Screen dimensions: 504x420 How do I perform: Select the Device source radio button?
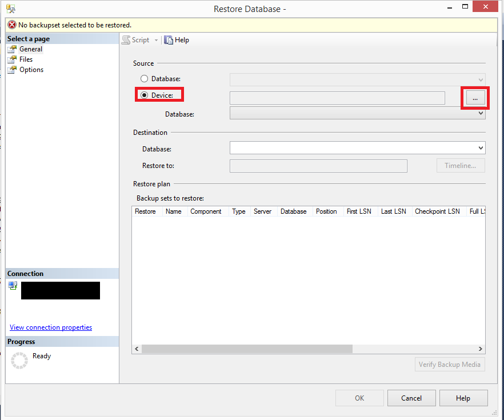[x=145, y=95]
